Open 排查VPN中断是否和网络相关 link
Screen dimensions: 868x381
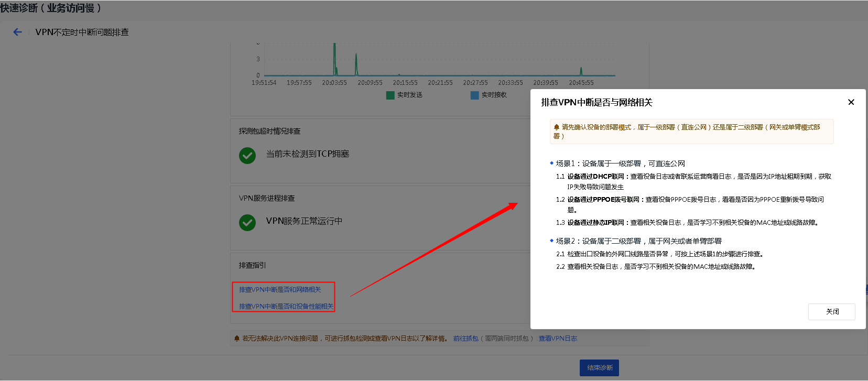click(280, 290)
